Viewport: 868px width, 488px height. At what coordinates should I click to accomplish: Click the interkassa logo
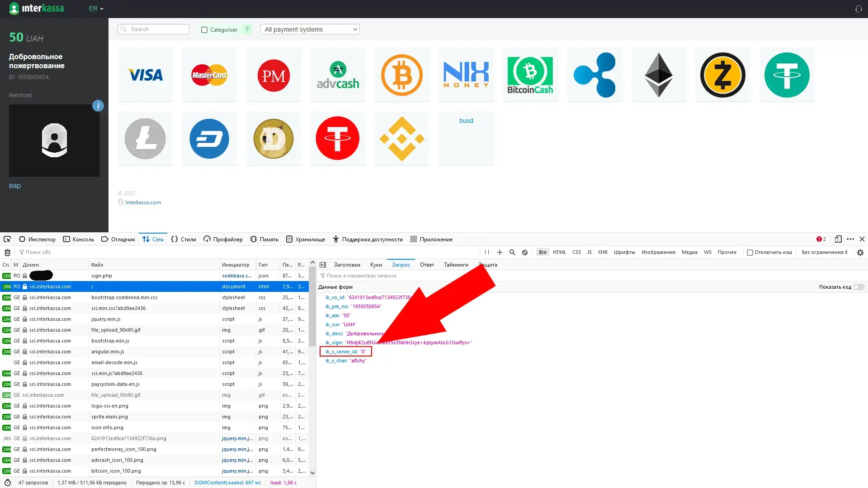[x=37, y=9]
